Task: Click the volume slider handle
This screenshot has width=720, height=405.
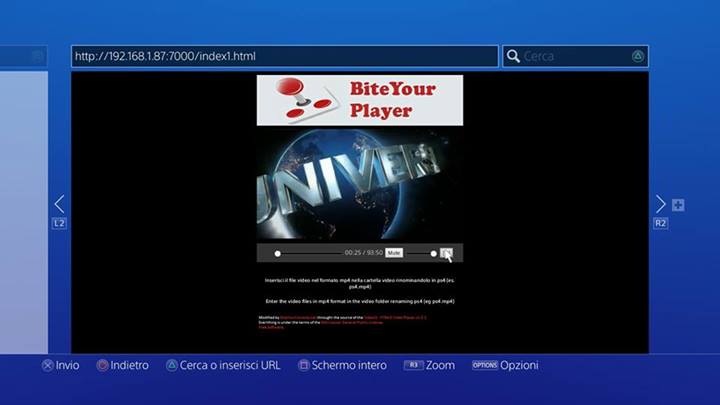Action: coord(433,253)
